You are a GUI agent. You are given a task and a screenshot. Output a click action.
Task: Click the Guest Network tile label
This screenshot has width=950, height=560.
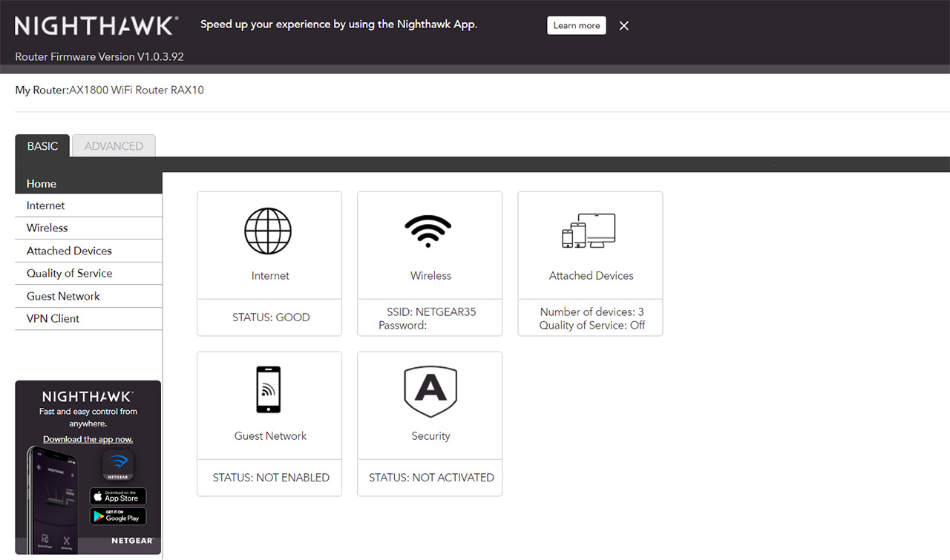[x=270, y=435]
